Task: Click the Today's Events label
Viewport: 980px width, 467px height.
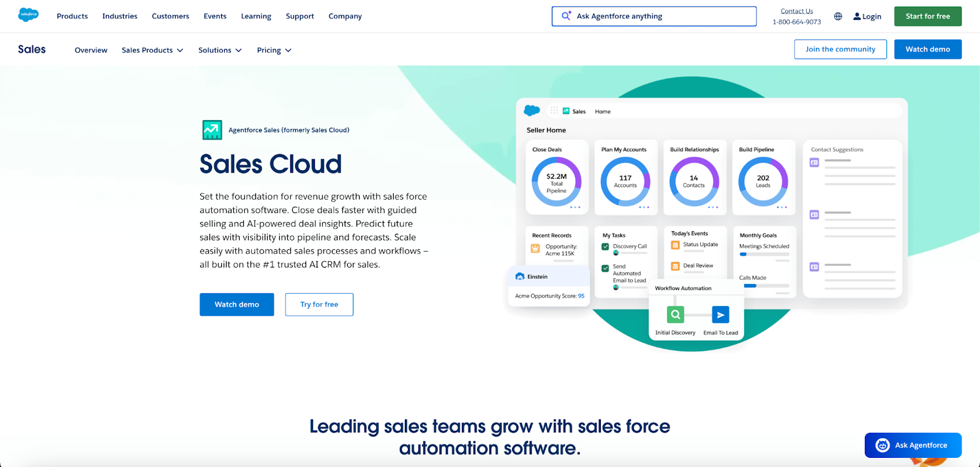Action: pos(690,234)
